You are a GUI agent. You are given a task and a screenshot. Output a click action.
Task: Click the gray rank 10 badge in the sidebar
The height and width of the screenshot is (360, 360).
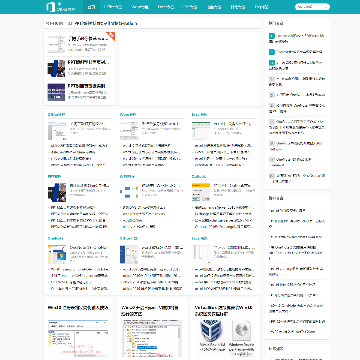[x=272, y=176]
